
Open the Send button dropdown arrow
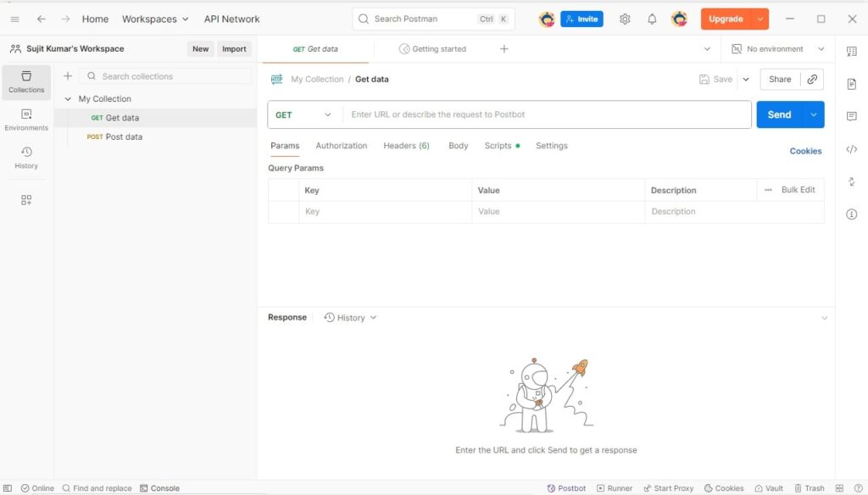click(x=814, y=114)
